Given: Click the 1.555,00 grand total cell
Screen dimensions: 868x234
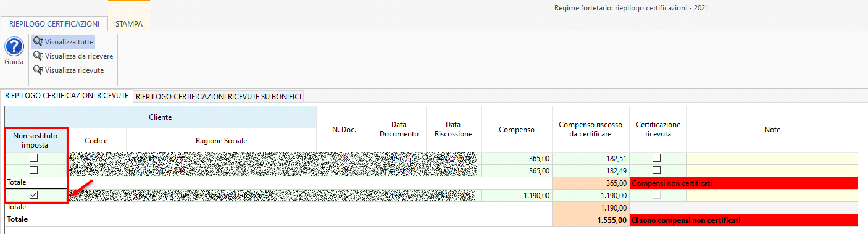Looking at the screenshot, I should (x=591, y=220).
